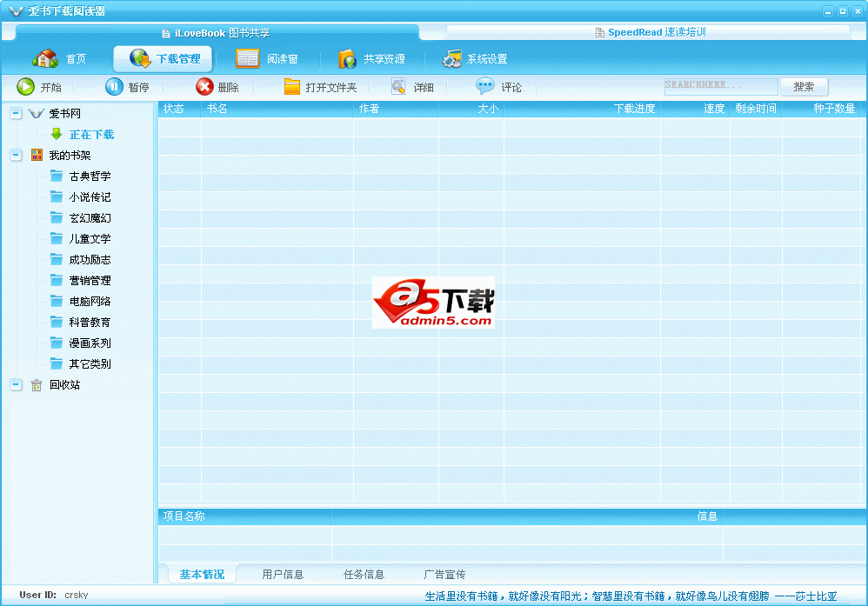This screenshot has height=606, width=868.
Task: Sort by 下载进度 column header
Action: coord(582,109)
